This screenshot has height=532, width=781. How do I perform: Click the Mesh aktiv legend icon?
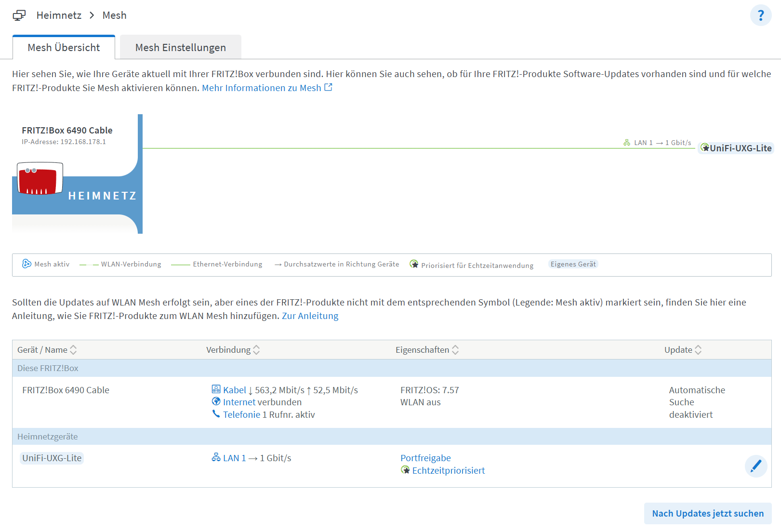[26, 264]
